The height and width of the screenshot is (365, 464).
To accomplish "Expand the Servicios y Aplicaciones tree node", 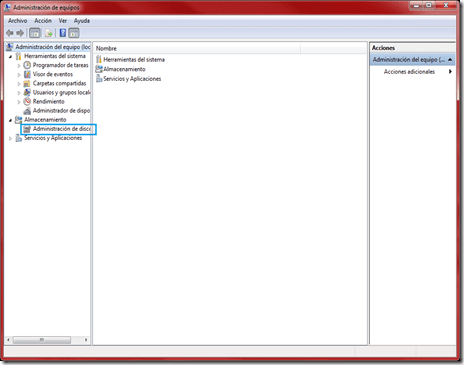I will 10,138.
